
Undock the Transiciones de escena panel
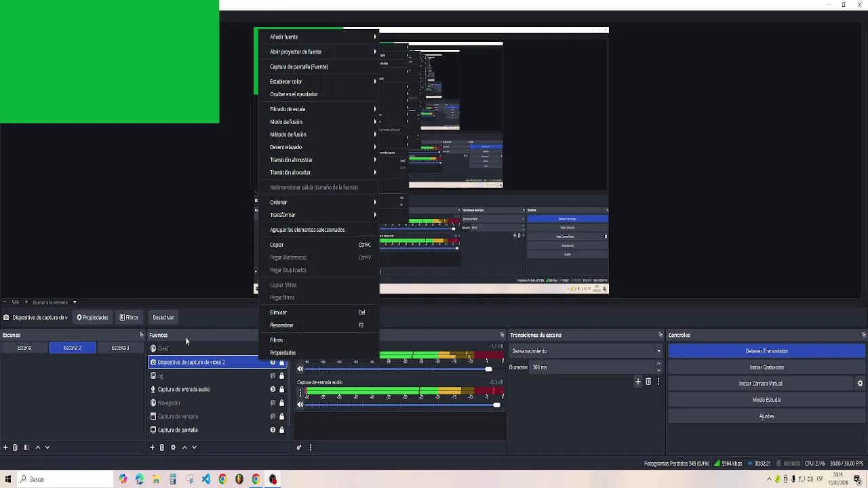coord(660,335)
